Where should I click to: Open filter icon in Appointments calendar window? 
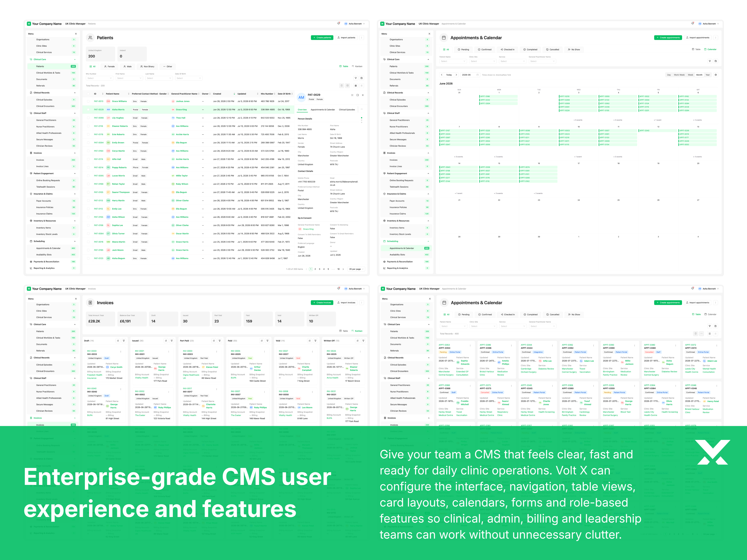[710, 61]
